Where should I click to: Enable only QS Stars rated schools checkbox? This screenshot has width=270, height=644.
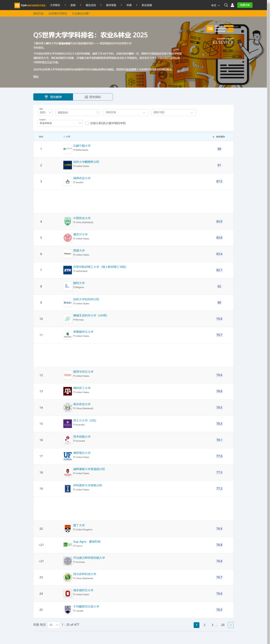point(87,123)
